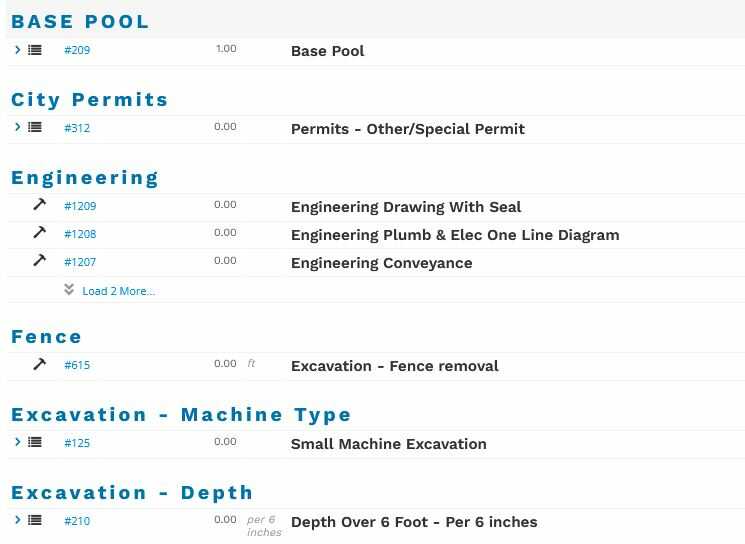Screen dimensions: 745x544
Task: Click the hammer icon next to #1208
Action: (40, 233)
